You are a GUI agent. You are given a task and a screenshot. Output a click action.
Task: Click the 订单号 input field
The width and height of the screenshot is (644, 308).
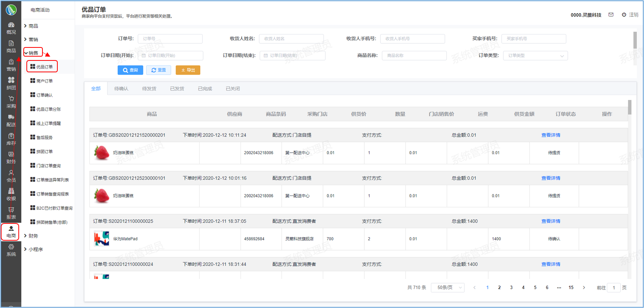[170, 39]
